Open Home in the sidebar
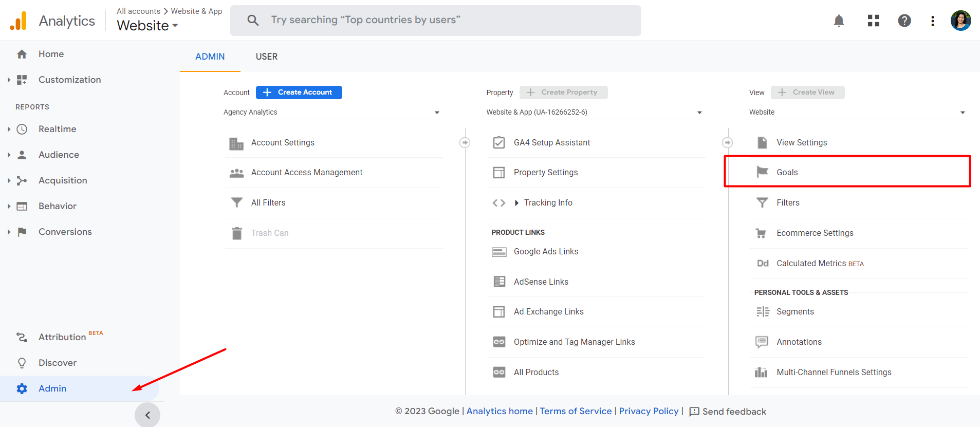This screenshot has height=427, width=980. point(51,54)
